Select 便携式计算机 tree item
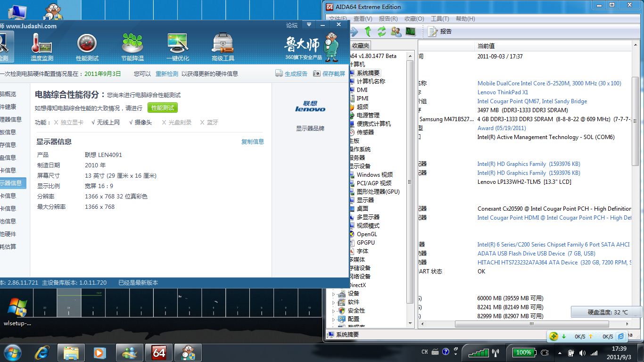 point(373,124)
